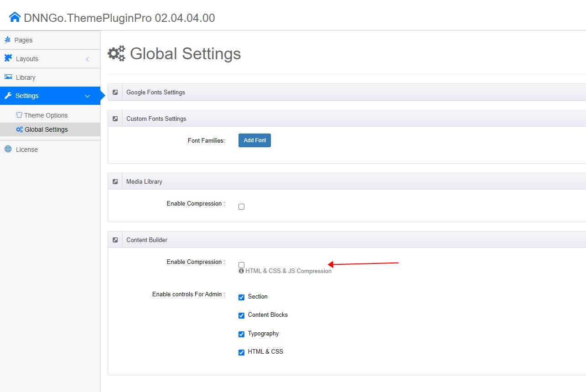Click the Settings wrench icon
The height and width of the screenshot is (392, 586).
pos(8,96)
